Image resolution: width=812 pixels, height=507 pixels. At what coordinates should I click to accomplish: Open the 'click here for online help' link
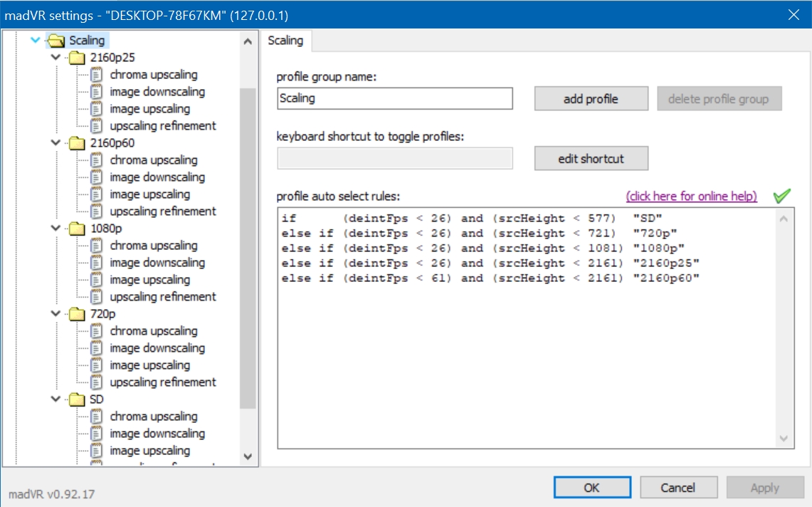691,197
